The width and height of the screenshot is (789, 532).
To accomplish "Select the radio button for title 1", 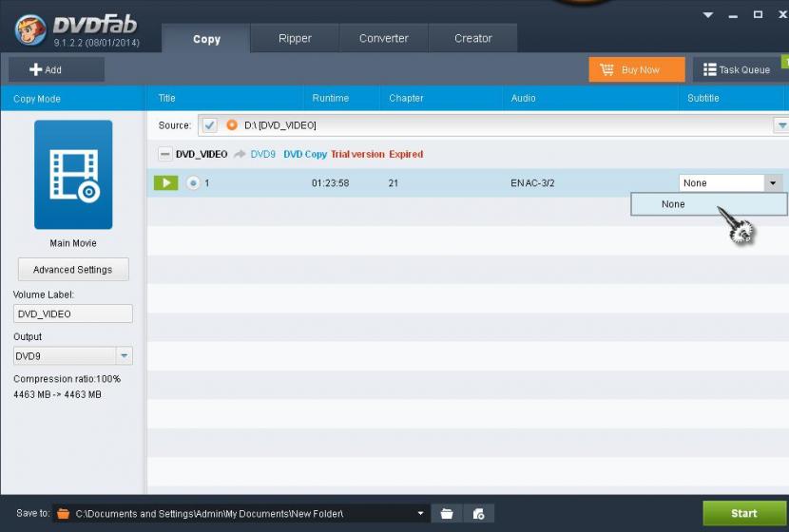I will (x=193, y=183).
